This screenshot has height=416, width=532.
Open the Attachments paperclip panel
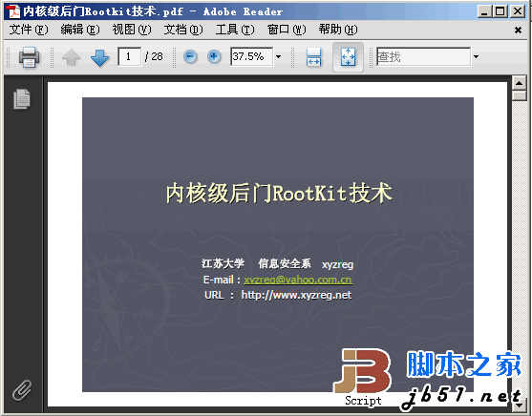pos(22,390)
